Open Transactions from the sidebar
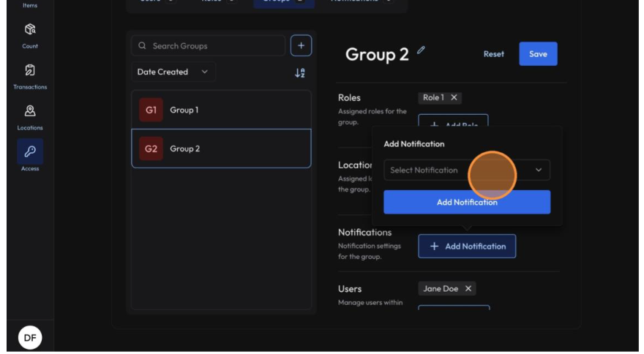 point(30,76)
